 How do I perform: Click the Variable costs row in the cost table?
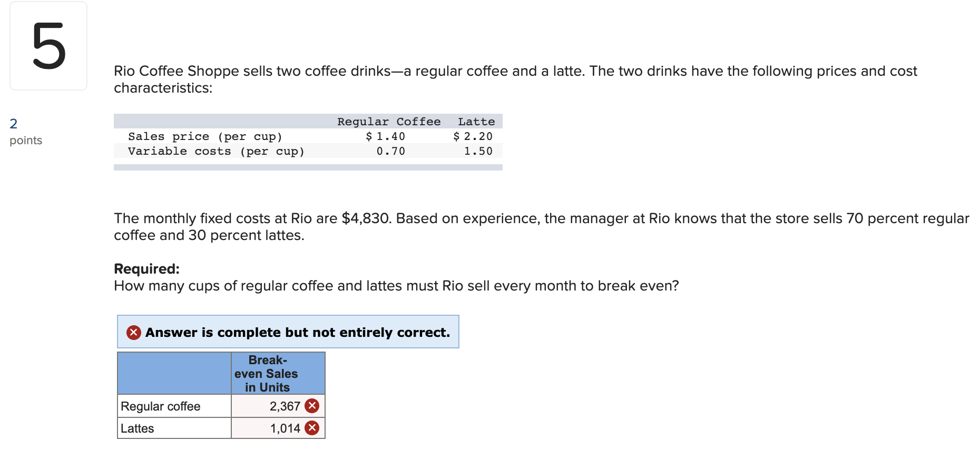click(x=216, y=151)
